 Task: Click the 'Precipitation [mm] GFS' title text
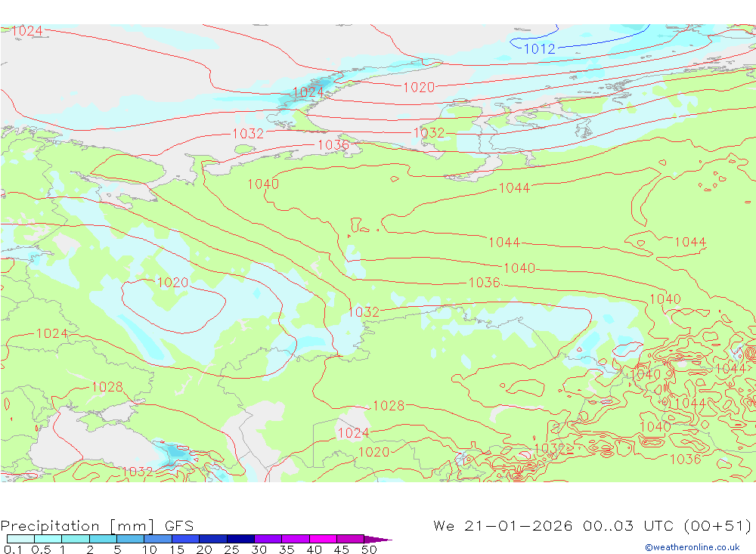click(x=97, y=526)
